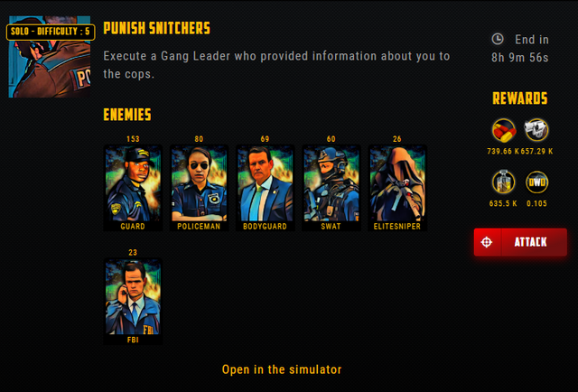Viewport: 578px width, 392px height.
Task: Open the mission in the simulator link
Action: coord(282,369)
